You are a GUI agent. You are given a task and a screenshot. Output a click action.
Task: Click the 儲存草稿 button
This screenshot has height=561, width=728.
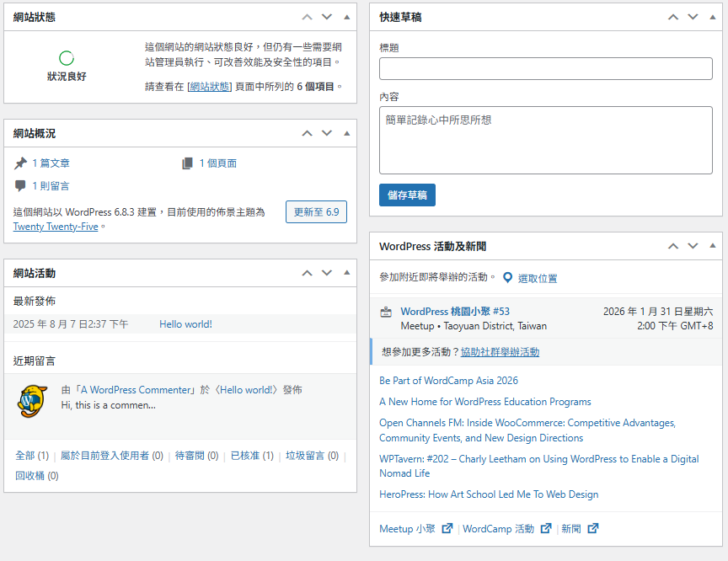[x=407, y=195]
